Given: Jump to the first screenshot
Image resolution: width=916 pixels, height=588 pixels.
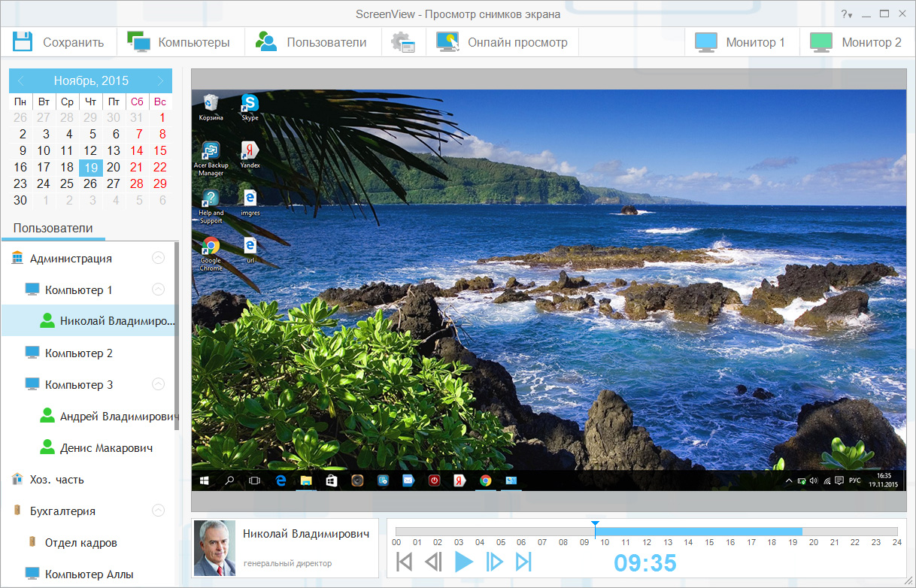Looking at the screenshot, I should 404,562.
